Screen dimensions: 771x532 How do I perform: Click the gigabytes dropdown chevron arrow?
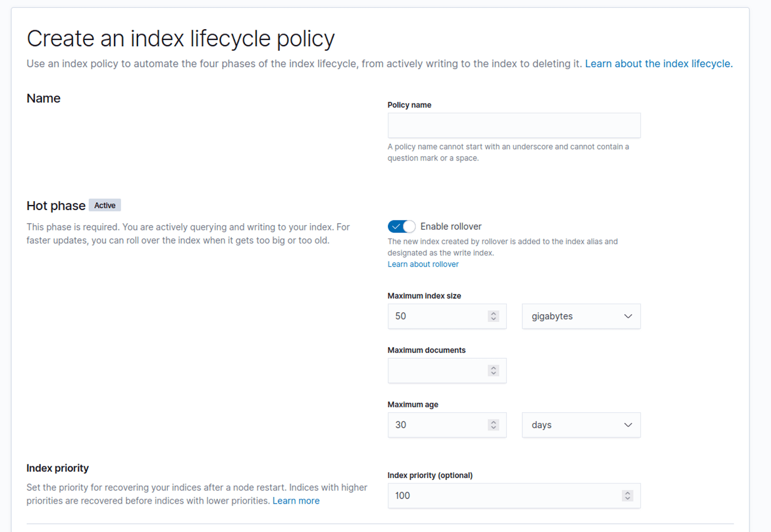628,316
